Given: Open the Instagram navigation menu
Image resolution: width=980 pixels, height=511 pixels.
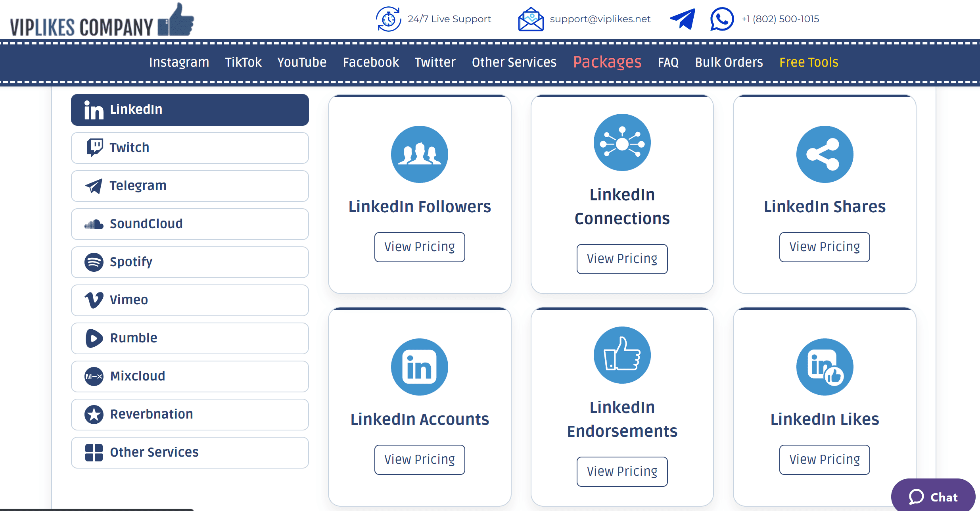Looking at the screenshot, I should pos(179,62).
